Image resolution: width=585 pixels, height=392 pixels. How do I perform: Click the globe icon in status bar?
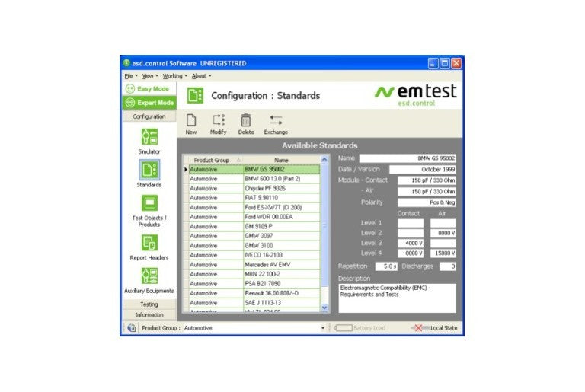tap(131, 328)
